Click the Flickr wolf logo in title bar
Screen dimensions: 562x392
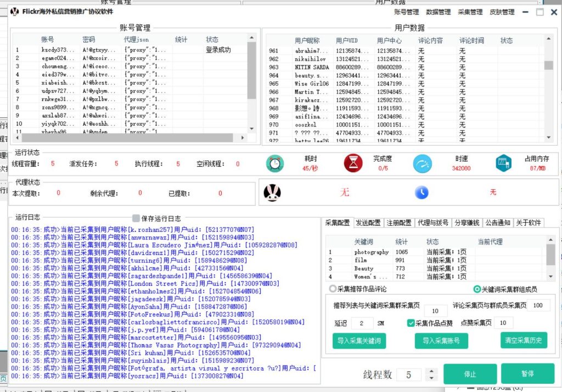(14, 12)
